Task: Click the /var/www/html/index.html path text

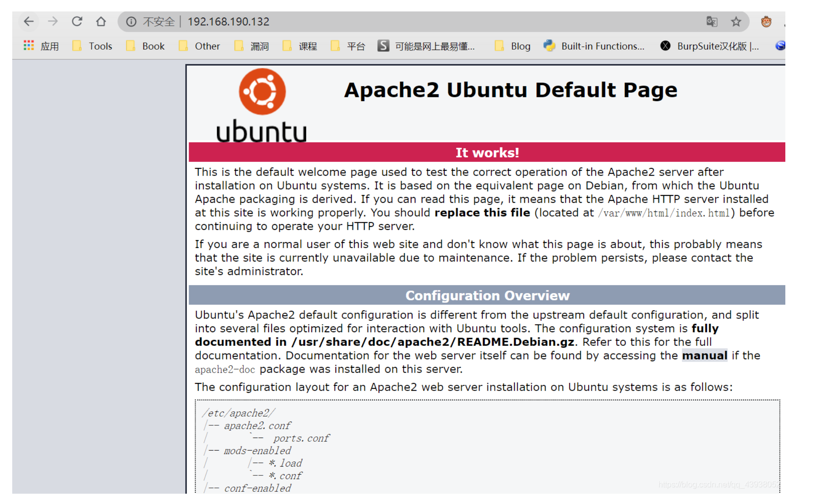Action: (x=664, y=213)
